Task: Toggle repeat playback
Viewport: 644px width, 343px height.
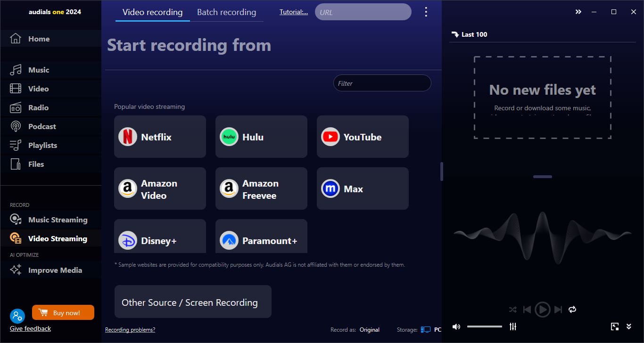Action: pyautogui.click(x=572, y=310)
